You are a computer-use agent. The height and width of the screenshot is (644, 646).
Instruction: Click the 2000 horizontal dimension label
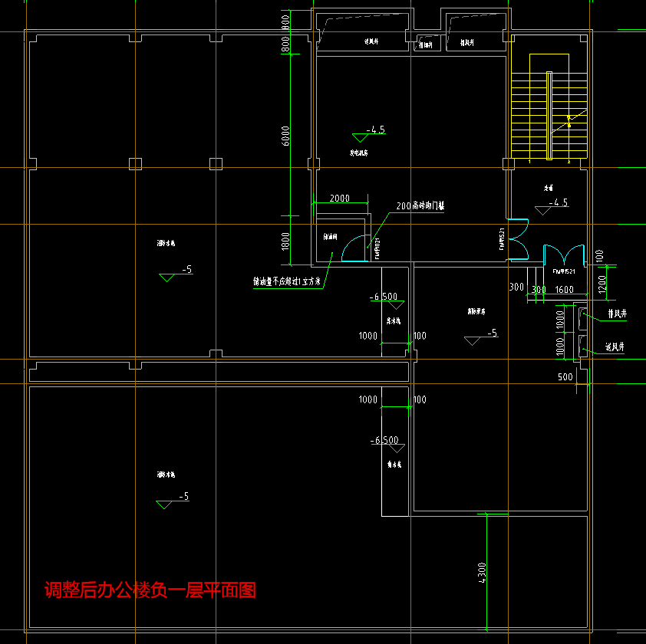coord(339,199)
